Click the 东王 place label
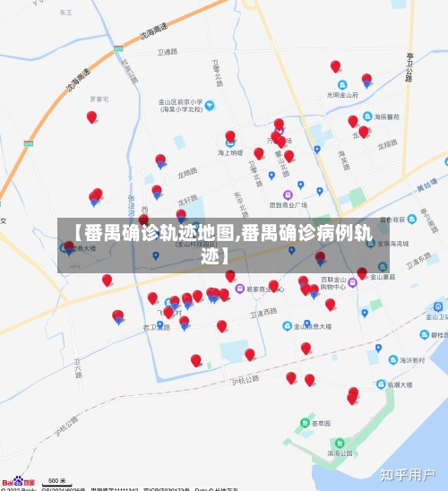 pos(65,13)
